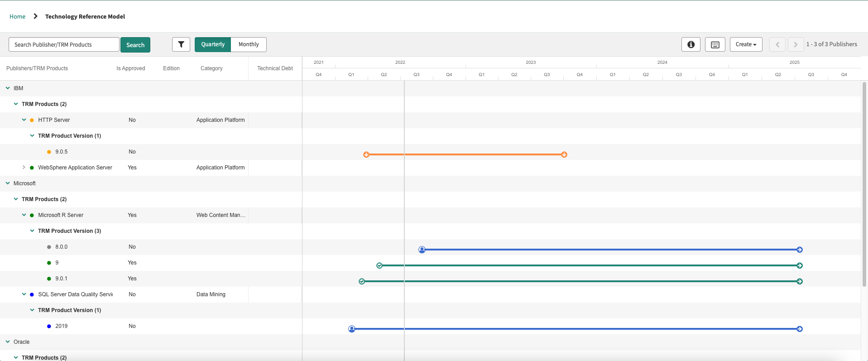The image size is (868, 361).
Task: Click the orange status dot beside version 9.0.5
Action: coord(49,152)
